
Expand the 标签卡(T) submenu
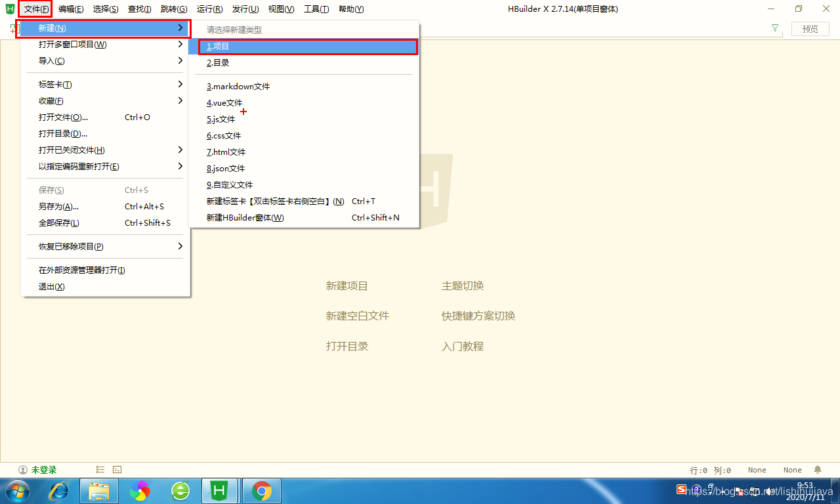click(x=180, y=85)
